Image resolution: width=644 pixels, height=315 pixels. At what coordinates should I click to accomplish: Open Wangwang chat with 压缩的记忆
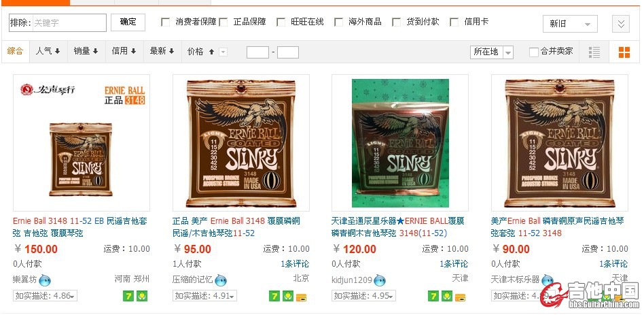pyautogui.click(x=221, y=280)
